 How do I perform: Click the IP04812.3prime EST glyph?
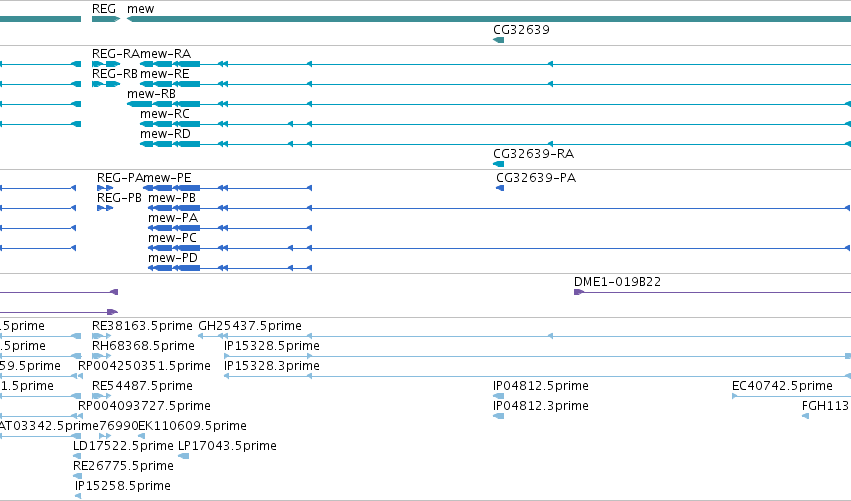click(x=498, y=416)
